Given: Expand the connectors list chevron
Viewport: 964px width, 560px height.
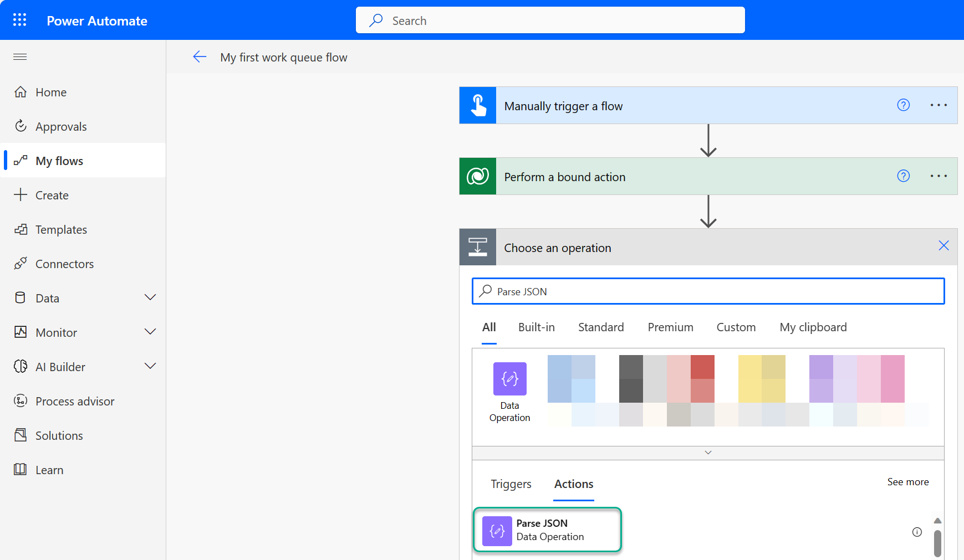Looking at the screenshot, I should [x=708, y=453].
